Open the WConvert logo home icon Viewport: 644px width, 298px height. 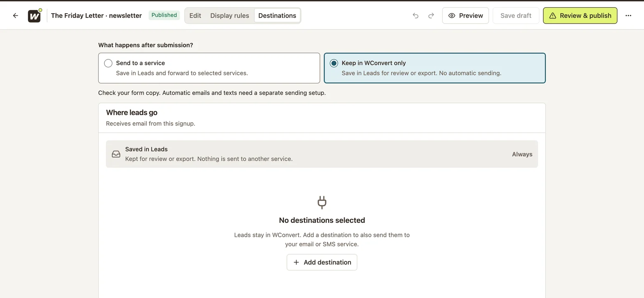point(34,16)
